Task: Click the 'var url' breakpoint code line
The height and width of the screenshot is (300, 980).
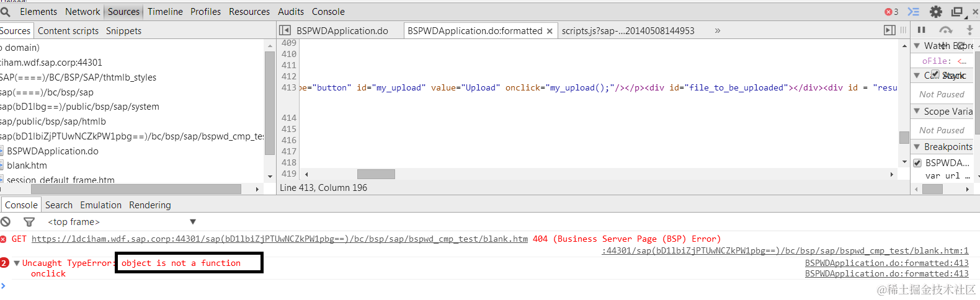Action: pos(947,176)
